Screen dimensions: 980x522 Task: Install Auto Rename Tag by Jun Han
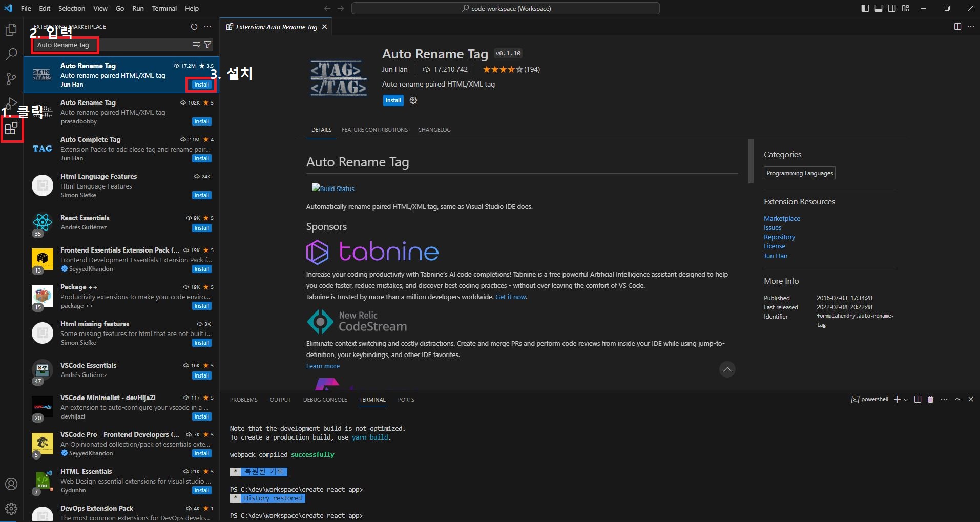point(201,85)
